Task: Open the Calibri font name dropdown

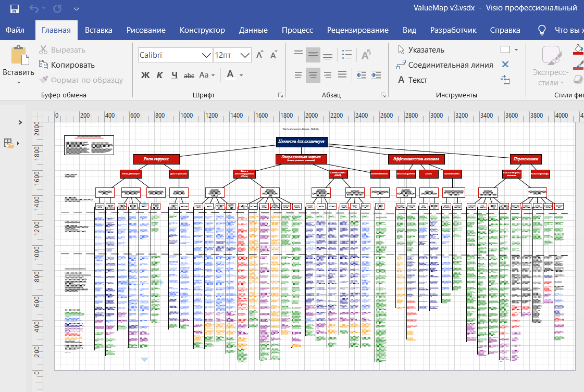Action: click(x=206, y=55)
